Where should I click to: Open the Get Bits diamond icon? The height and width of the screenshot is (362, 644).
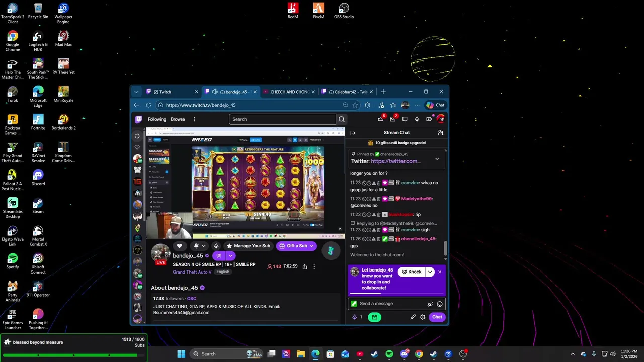[x=417, y=119]
